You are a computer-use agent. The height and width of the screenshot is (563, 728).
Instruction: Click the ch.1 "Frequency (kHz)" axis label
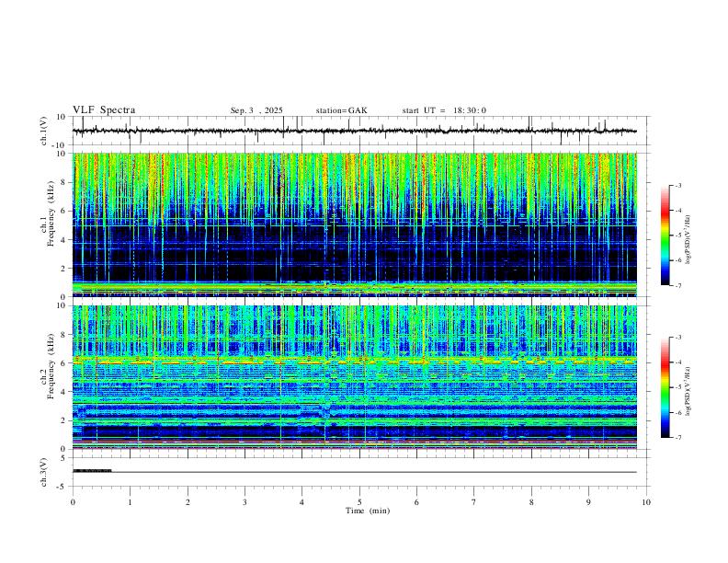click(51, 213)
